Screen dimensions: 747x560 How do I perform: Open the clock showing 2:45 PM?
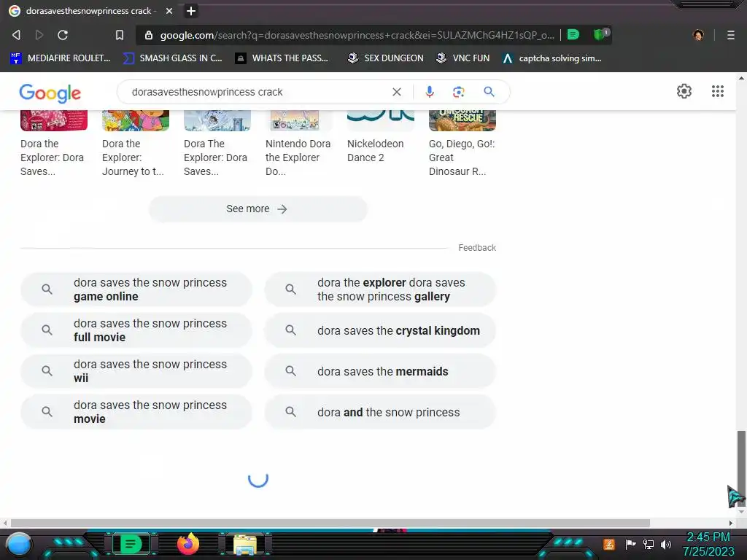(x=708, y=544)
